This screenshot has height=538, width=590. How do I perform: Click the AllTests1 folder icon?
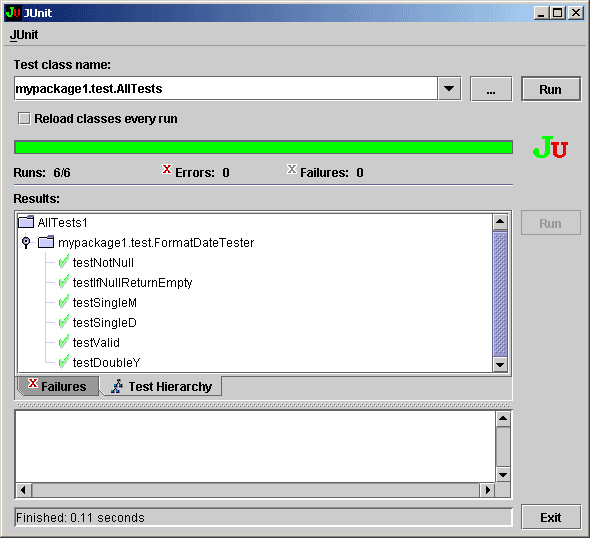pos(26,222)
